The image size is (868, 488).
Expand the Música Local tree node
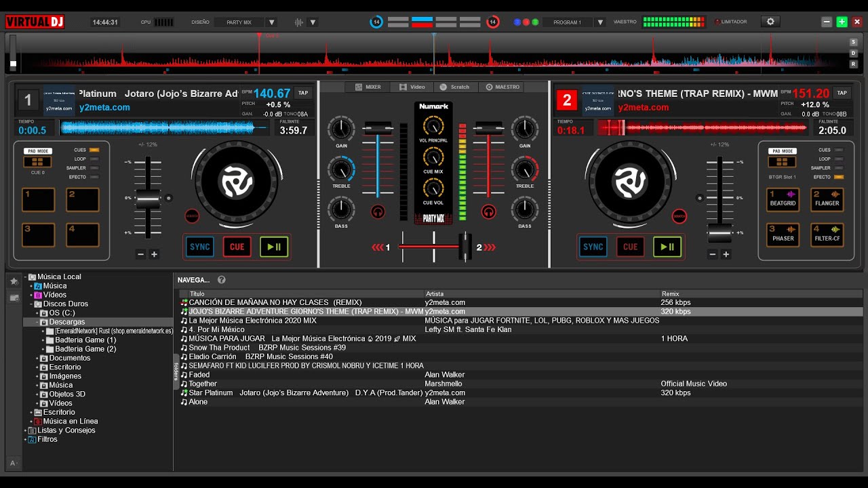click(x=26, y=277)
